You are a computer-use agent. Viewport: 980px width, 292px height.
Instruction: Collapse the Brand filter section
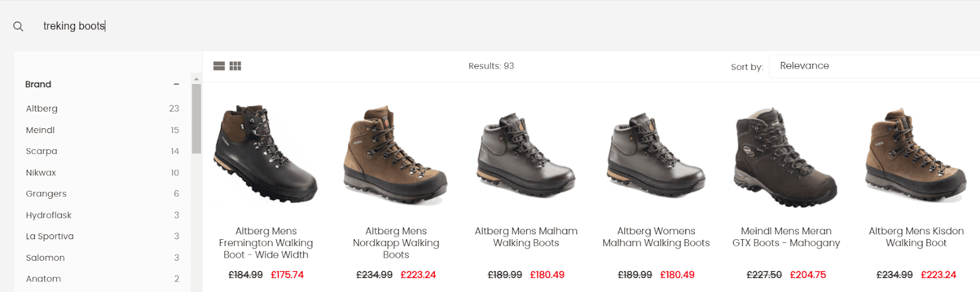[x=176, y=85]
